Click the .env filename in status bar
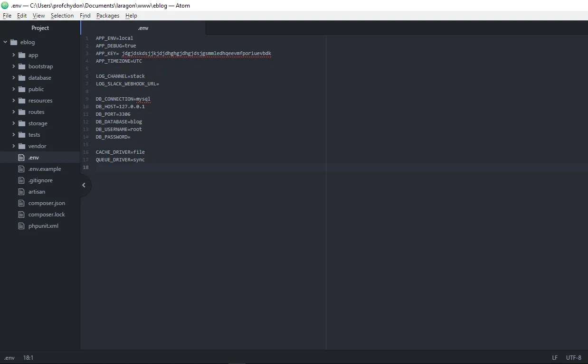Image resolution: width=588 pixels, height=364 pixels. 9,358
